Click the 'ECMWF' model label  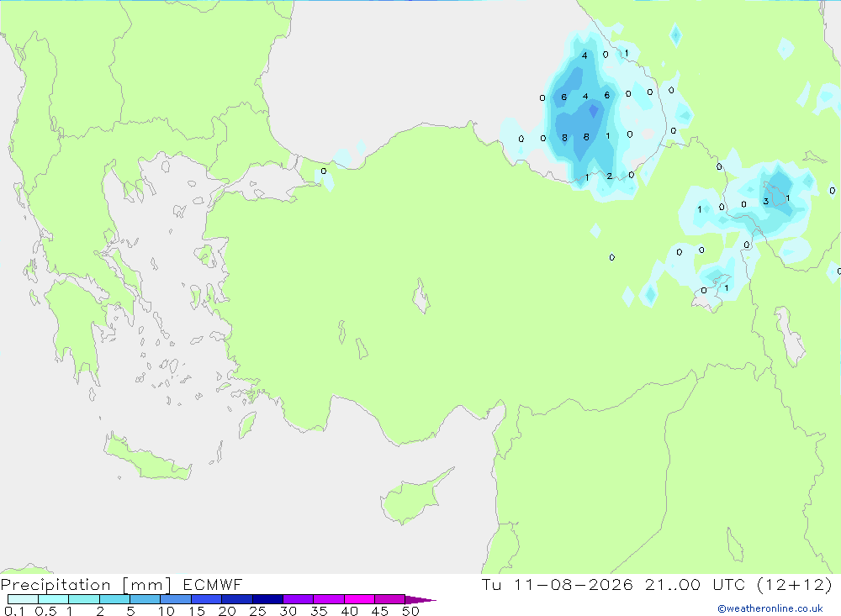click(x=213, y=585)
